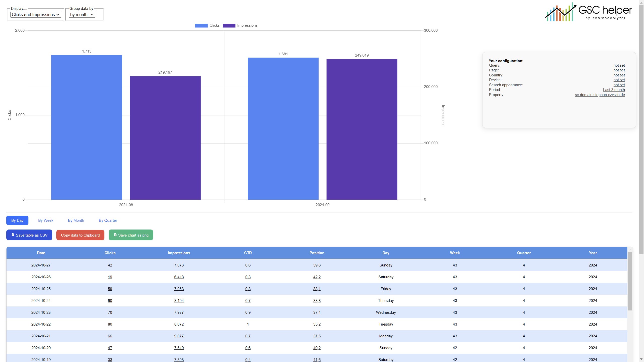Select 'by month' in grouping selector
Image resolution: width=644 pixels, height=362 pixels.
tap(82, 15)
